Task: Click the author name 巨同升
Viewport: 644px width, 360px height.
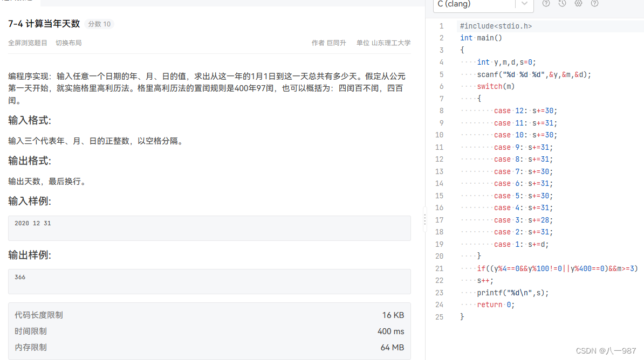Action: click(x=337, y=43)
